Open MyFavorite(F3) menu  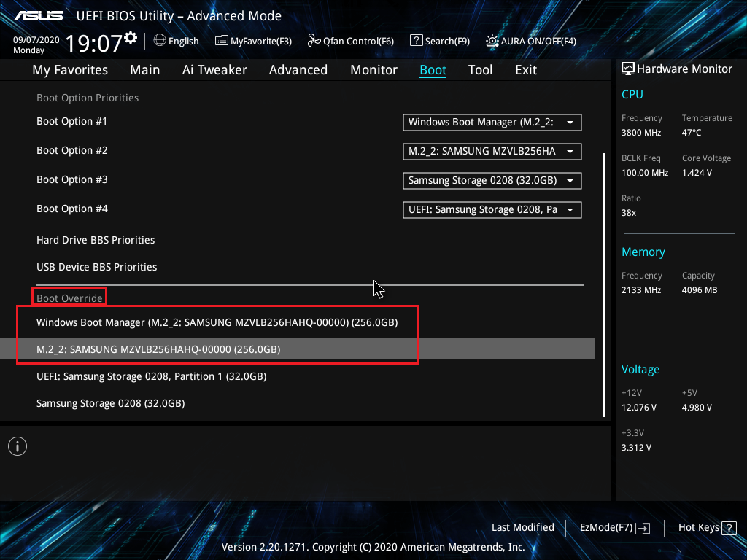(x=253, y=41)
